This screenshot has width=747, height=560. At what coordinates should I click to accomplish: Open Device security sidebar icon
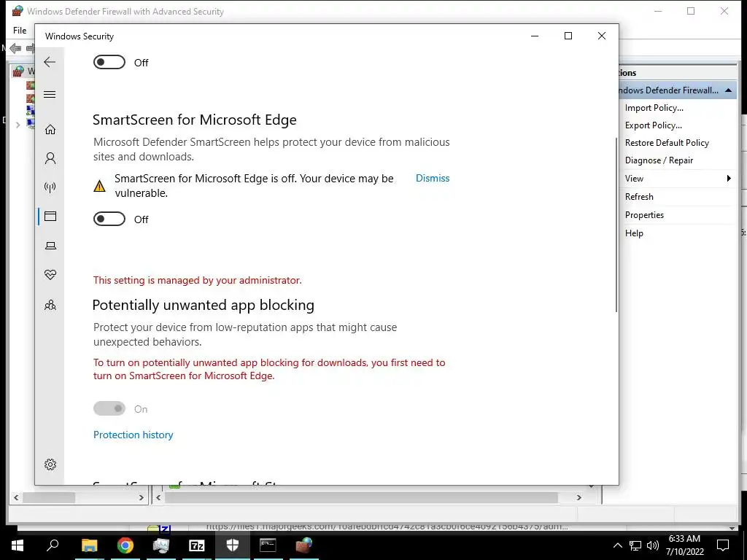[x=50, y=246]
